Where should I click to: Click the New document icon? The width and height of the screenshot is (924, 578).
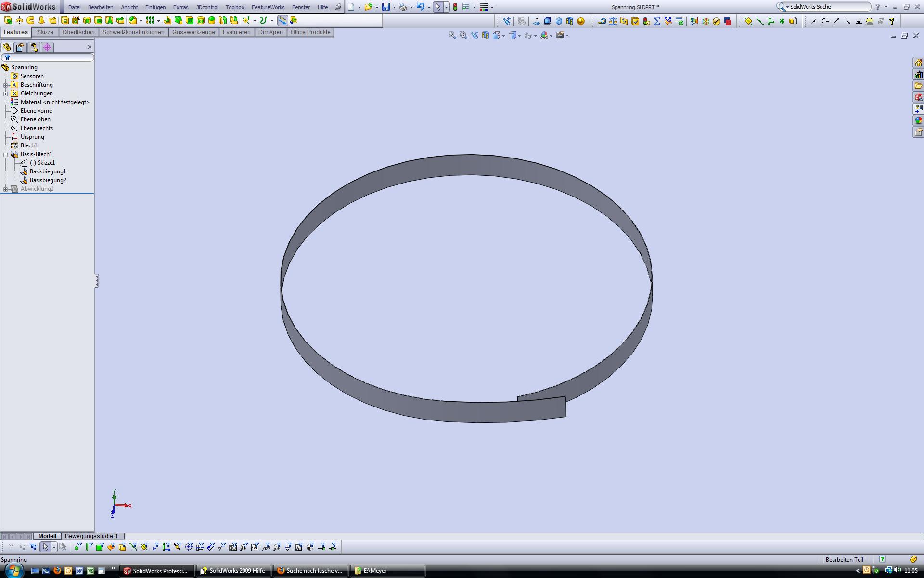coord(352,7)
